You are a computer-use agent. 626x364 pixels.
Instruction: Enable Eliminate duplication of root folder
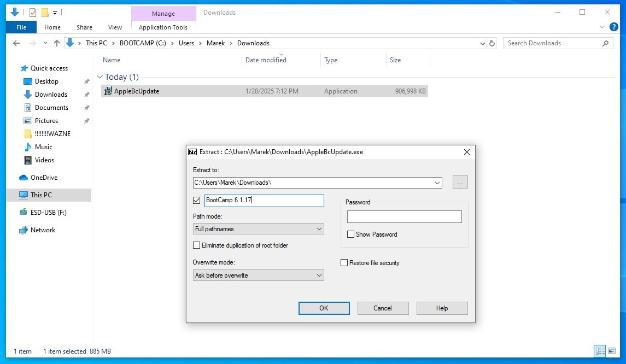point(196,245)
